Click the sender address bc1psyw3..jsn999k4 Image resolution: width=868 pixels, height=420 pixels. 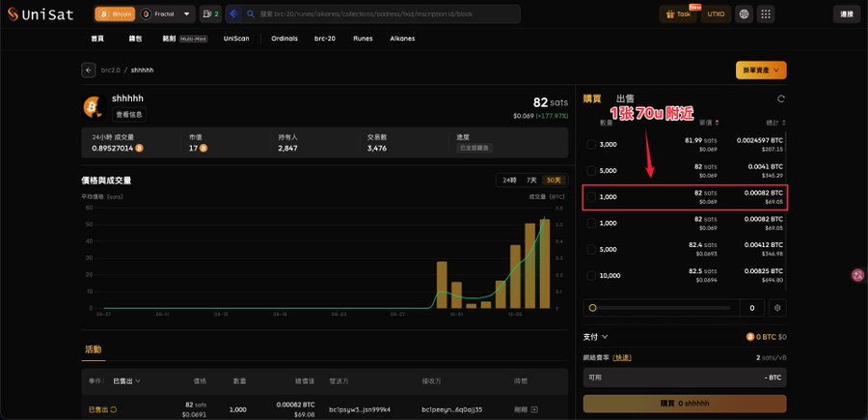tap(360, 410)
